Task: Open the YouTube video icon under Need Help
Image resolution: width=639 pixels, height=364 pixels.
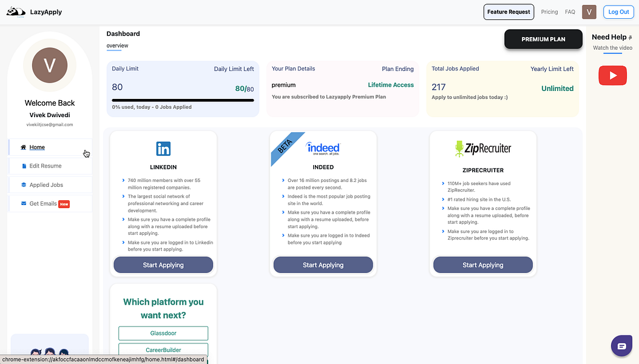Action: [612, 75]
